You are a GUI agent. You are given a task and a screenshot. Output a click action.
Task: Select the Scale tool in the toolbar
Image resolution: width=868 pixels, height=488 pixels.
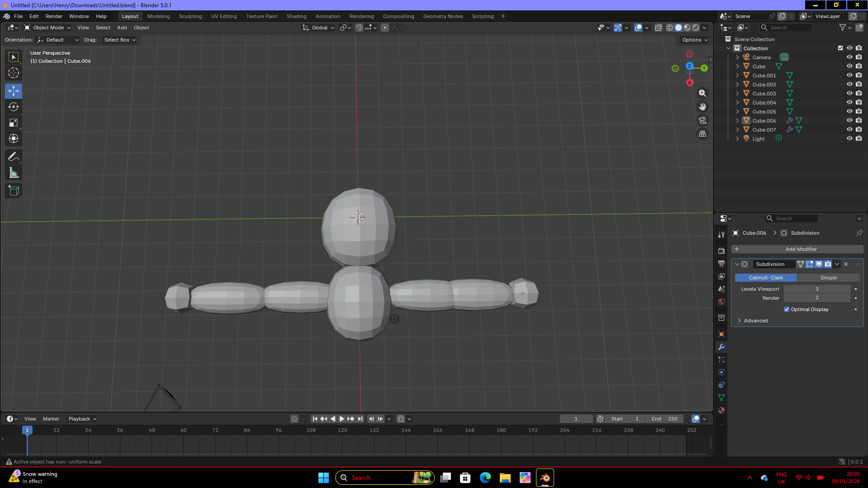tap(14, 123)
